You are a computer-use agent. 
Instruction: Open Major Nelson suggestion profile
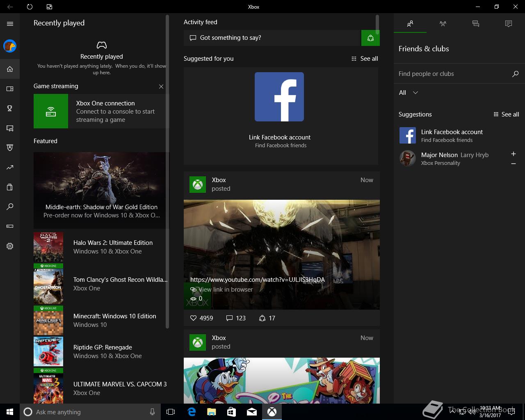[x=451, y=158]
